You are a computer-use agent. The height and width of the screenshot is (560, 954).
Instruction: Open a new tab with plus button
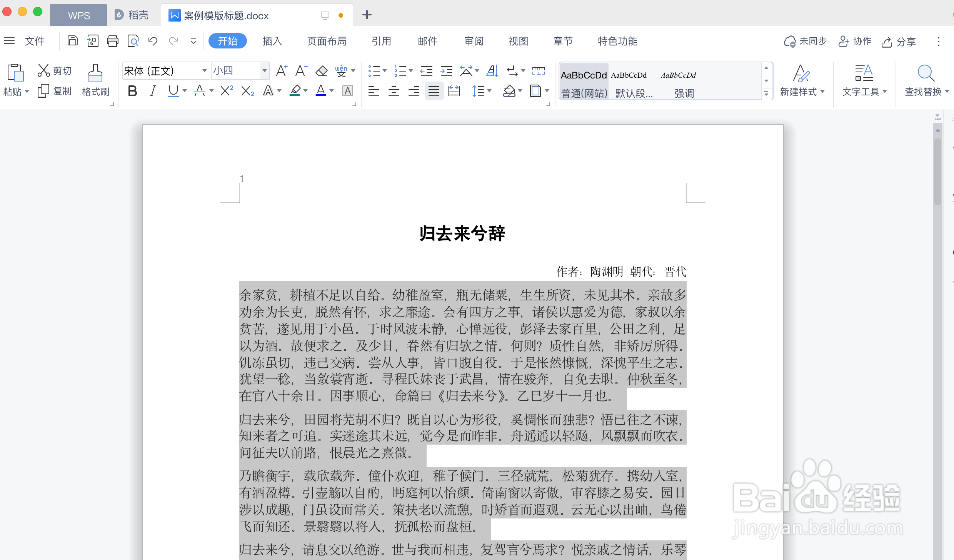pyautogui.click(x=367, y=15)
